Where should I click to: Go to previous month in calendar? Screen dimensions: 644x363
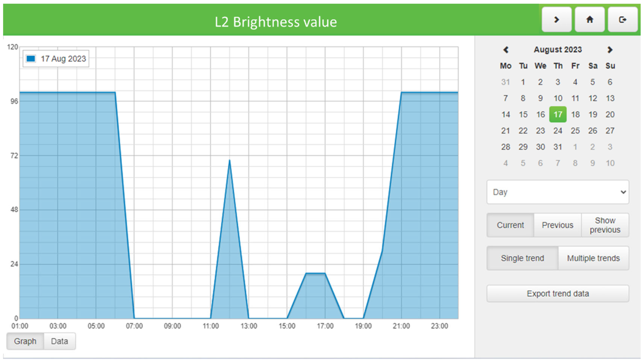click(506, 50)
